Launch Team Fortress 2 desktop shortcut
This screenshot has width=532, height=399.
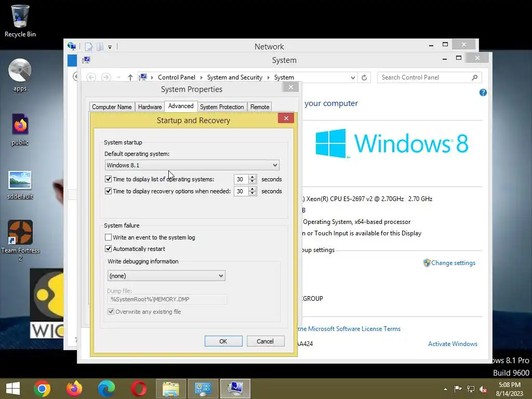(20, 240)
